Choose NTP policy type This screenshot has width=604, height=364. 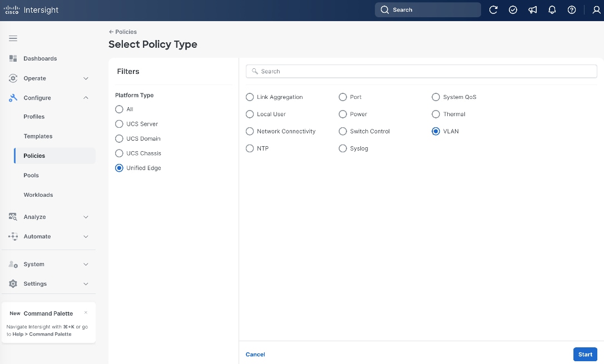click(x=250, y=148)
